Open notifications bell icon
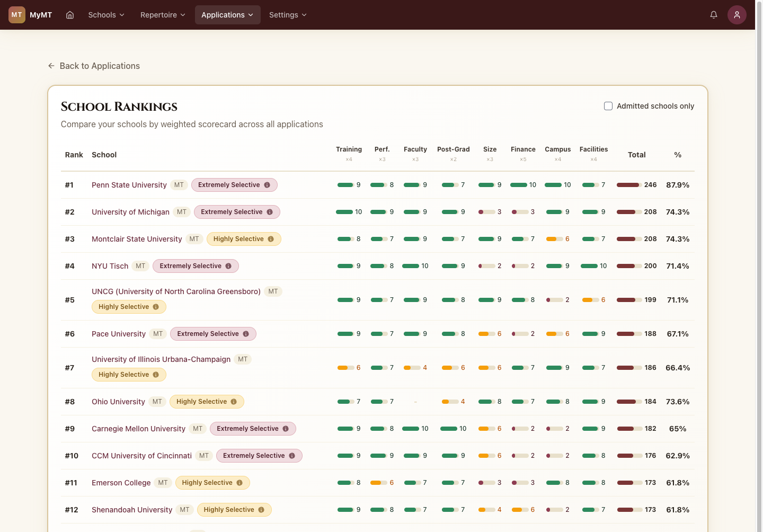763x532 pixels. tap(714, 15)
